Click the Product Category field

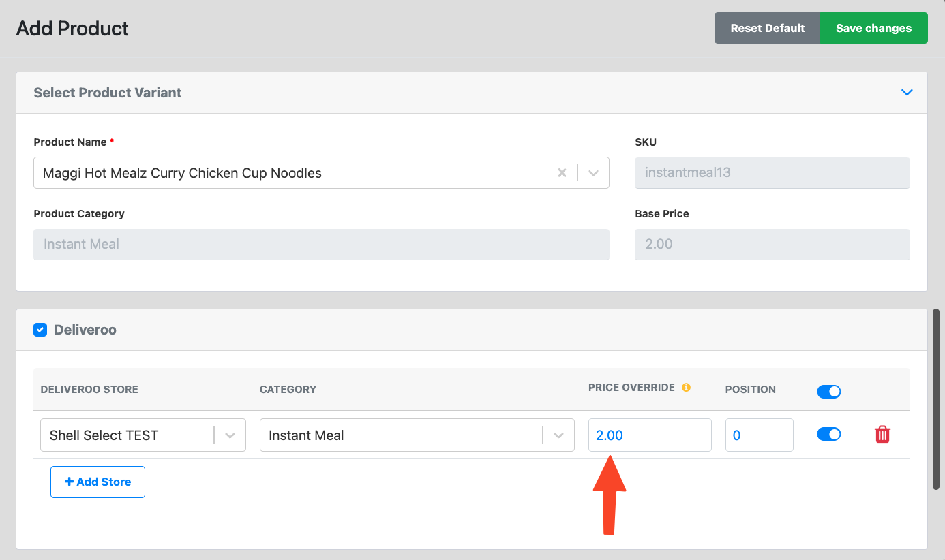tap(321, 244)
